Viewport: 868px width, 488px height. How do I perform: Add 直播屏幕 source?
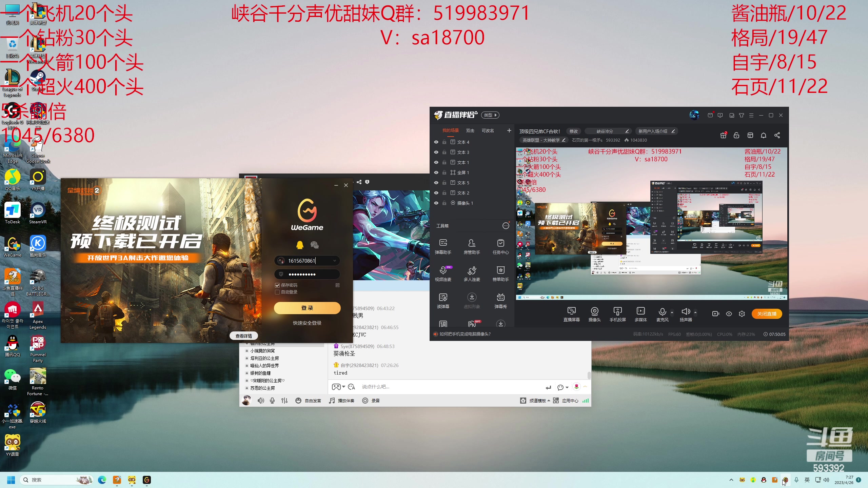pyautogui.click(x=571, y=314)
